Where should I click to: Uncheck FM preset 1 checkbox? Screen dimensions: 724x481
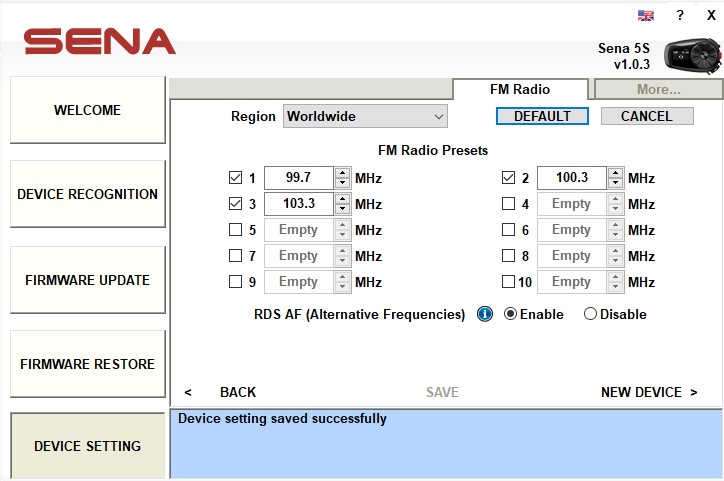tap(236, 178)
